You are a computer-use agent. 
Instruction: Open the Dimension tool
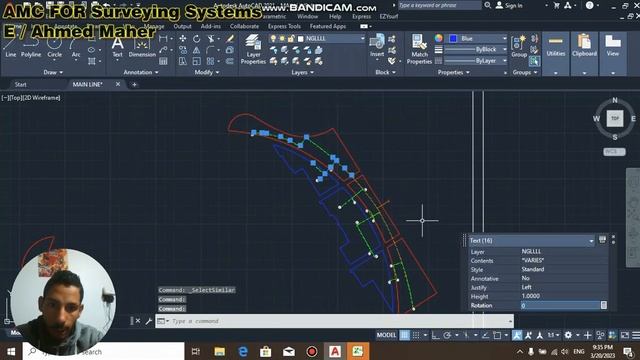tap(142, 47)
